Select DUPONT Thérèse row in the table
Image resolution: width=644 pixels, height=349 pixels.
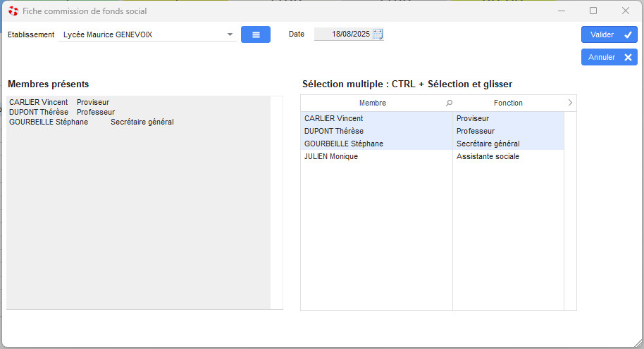pyautogui.click(x=334, y=131)
